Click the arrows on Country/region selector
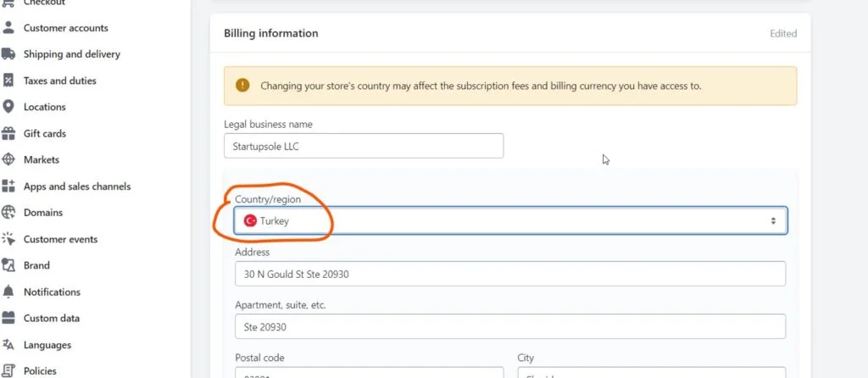The height and width of the screenshot is (378, 868). 773,220
